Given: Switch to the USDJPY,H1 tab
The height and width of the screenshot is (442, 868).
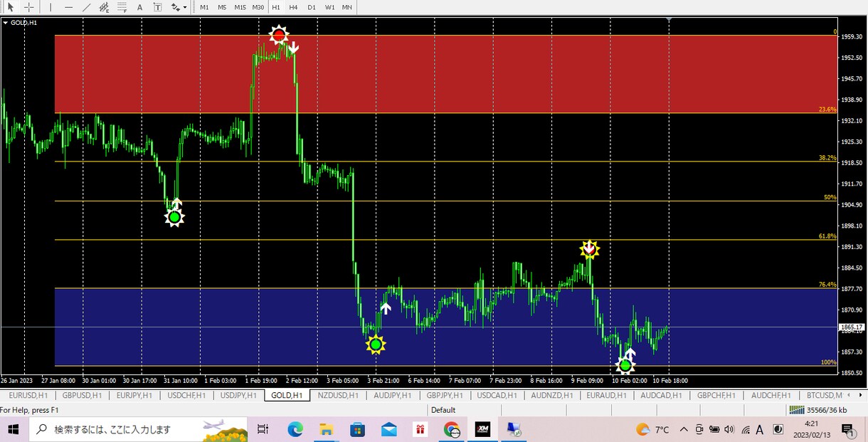Looking at the screenshot, I should pyautogui.click(x=238, y=395).
